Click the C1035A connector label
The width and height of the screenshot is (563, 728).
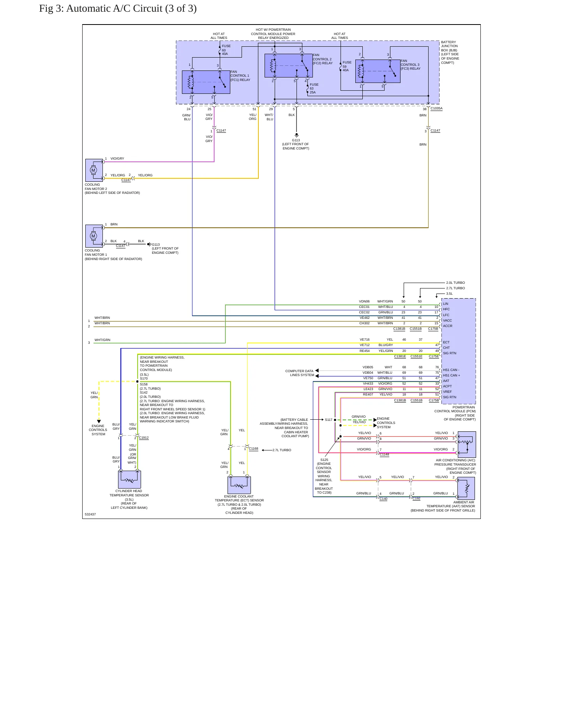point(436,109)
